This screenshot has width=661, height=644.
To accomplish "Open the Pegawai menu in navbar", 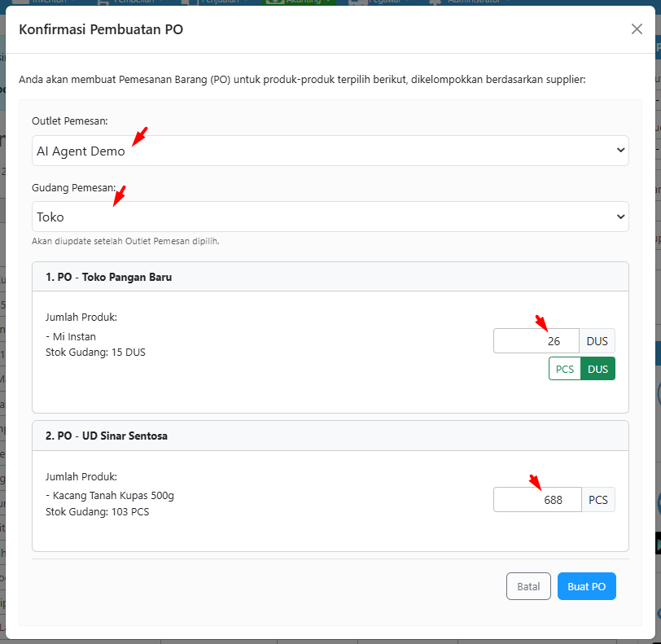I will tap(383, 2).
